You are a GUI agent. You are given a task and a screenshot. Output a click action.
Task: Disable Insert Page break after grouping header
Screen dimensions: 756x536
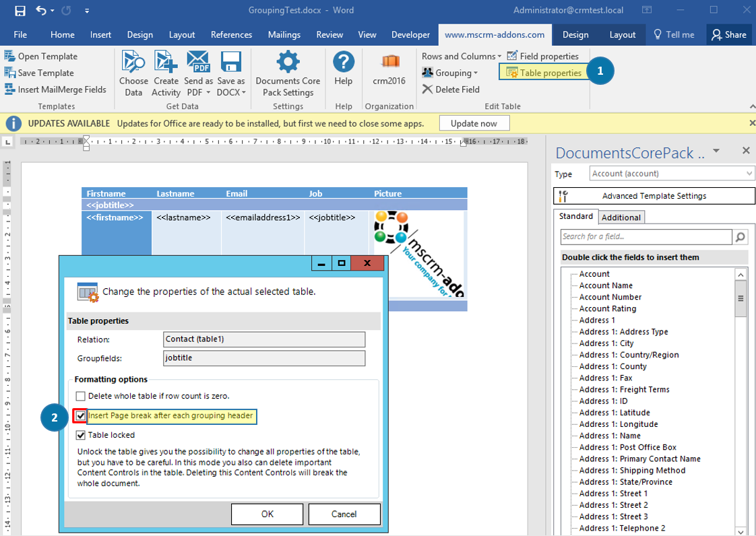click(82, 416)
